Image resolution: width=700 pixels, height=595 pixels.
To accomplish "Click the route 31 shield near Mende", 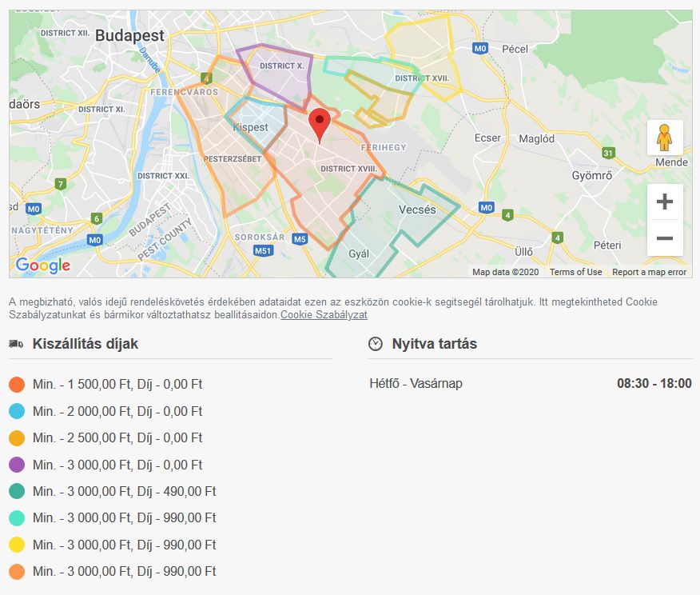I will coord(608,154).
